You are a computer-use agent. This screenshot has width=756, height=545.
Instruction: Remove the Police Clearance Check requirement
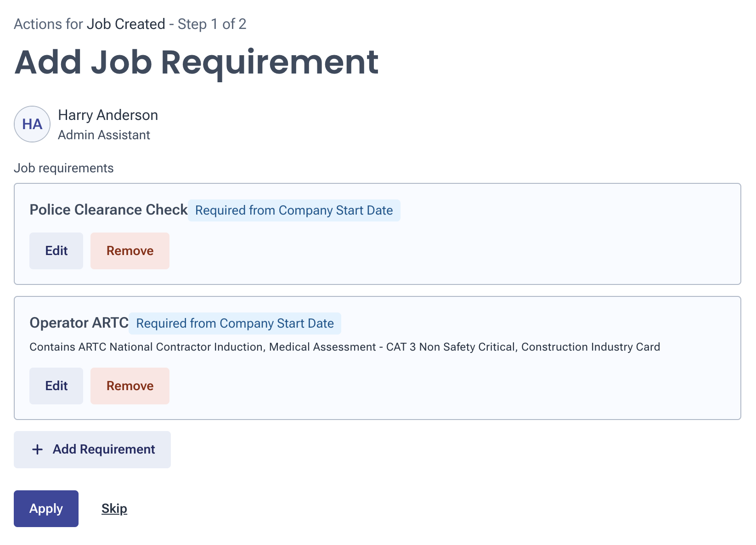click(130, 250)
